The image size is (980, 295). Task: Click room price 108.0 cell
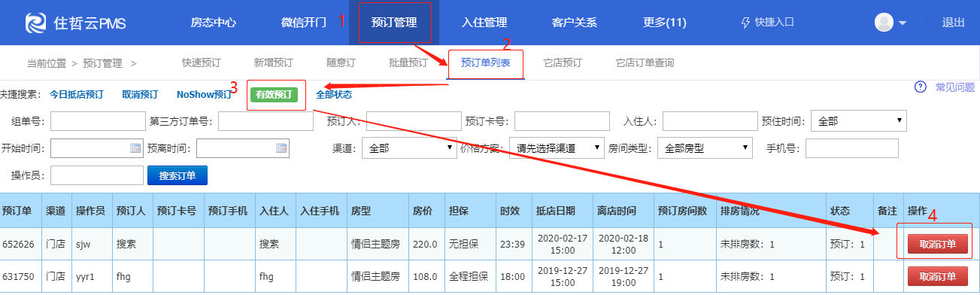click(425, 276)
